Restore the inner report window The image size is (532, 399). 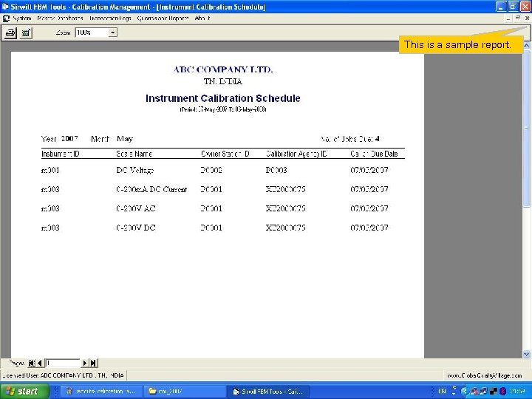pos(517,18)
